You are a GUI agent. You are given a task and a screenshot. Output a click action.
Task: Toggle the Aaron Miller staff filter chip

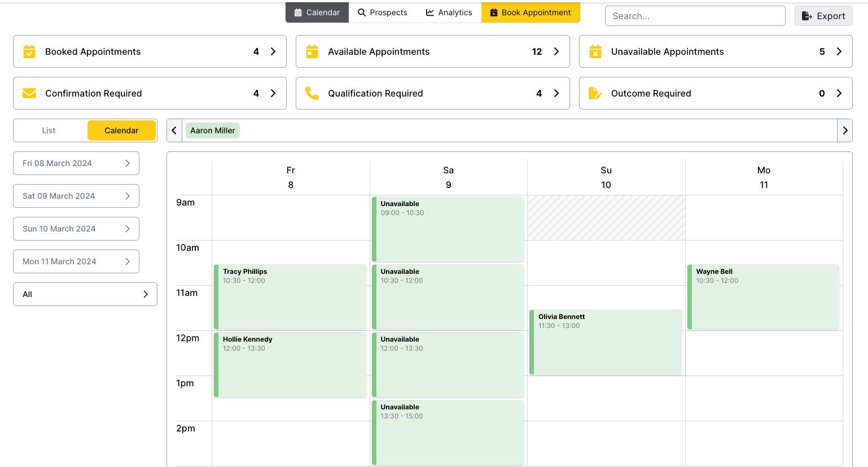pyautogui.click(x=213, y=130)
